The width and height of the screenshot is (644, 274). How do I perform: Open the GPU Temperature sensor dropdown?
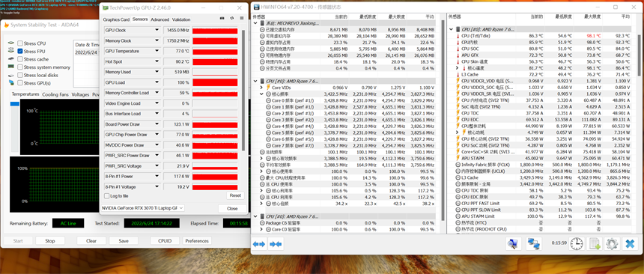point(157,52)
